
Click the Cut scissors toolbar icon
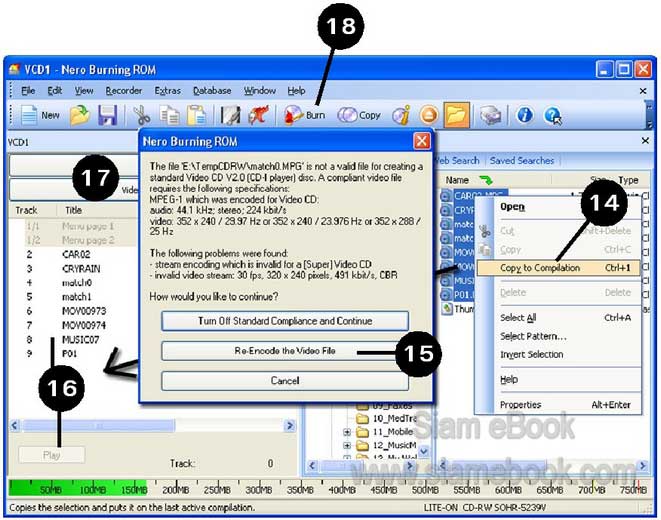point(142,115)
